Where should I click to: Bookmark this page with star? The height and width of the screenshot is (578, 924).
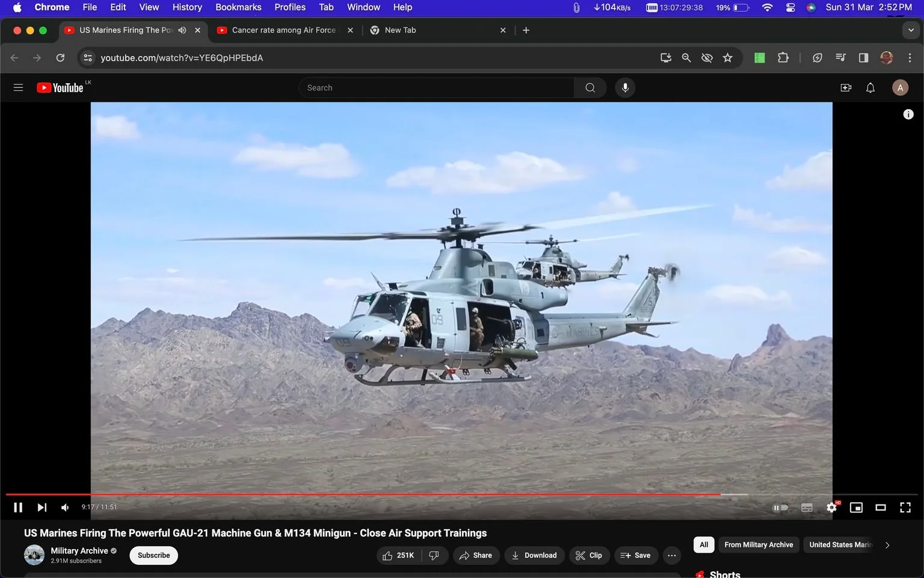pos(728,58)
